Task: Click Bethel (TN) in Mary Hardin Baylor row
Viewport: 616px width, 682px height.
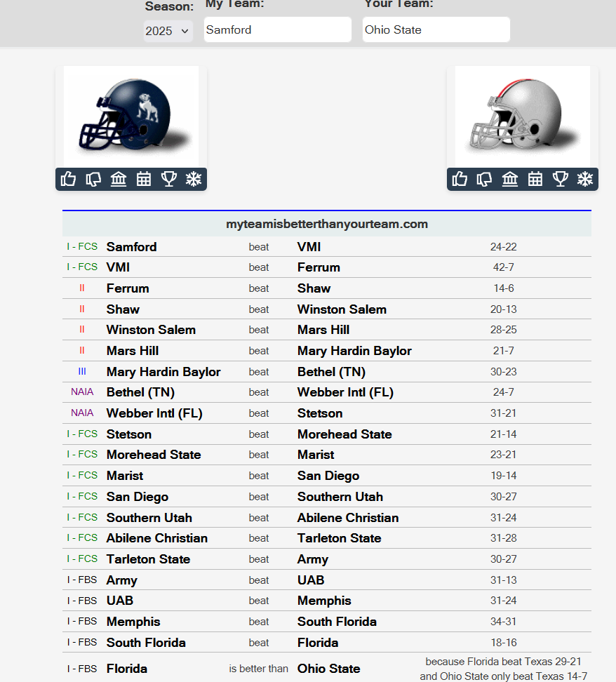Action: coord(331,372)
